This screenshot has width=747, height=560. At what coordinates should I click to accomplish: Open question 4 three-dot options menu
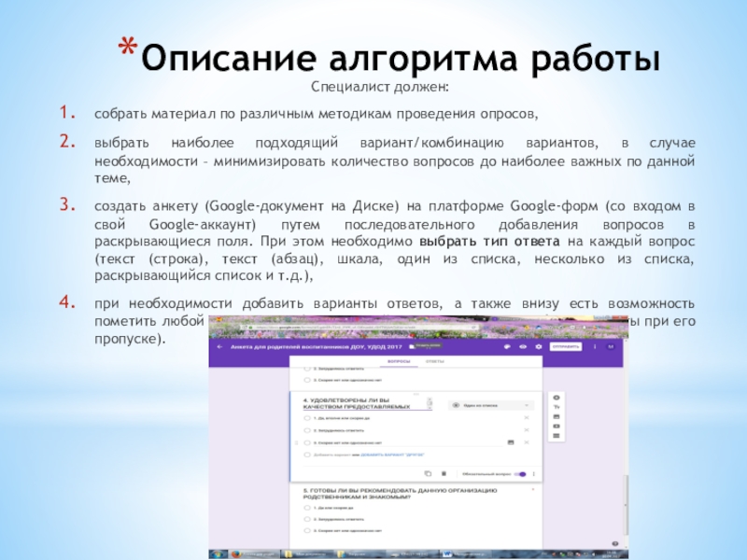click(534, 474)
